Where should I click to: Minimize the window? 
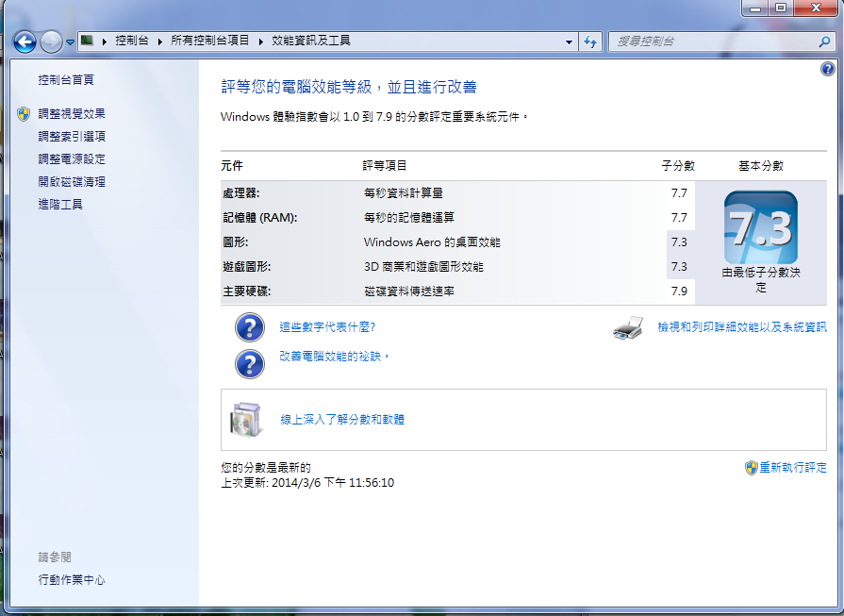coord(754,8)
